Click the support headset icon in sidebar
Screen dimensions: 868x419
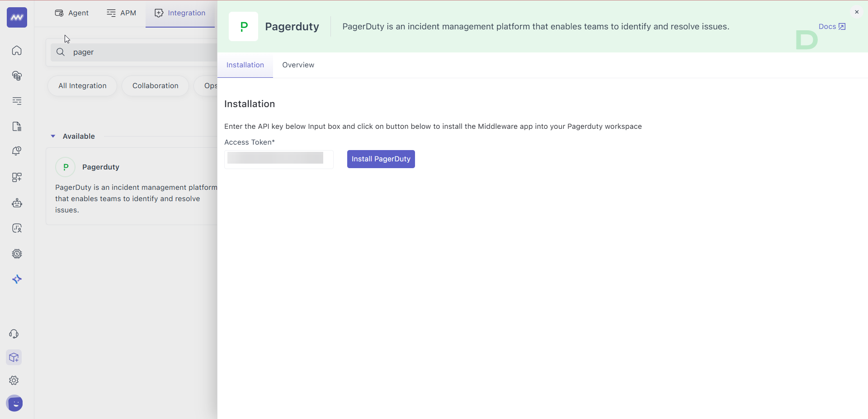[14, 334]
